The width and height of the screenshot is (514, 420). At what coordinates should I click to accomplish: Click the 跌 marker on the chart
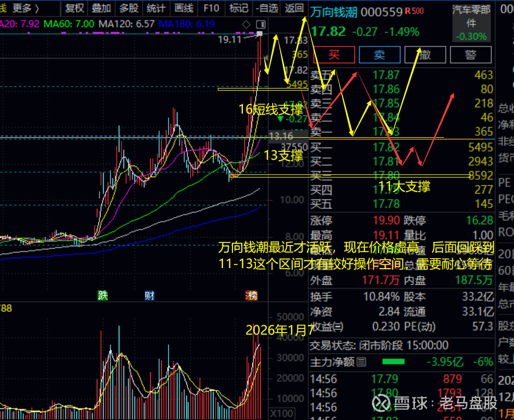[103, 295]
